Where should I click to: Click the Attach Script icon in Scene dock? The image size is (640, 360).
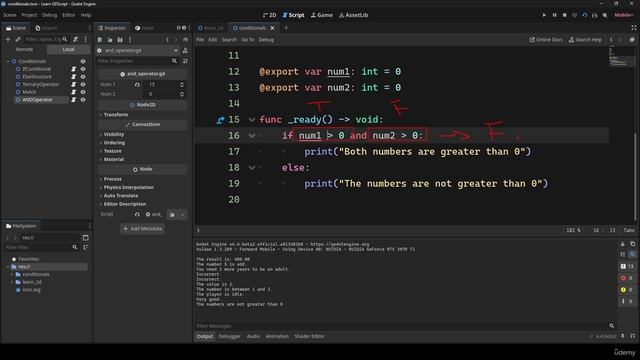(76, 40)
